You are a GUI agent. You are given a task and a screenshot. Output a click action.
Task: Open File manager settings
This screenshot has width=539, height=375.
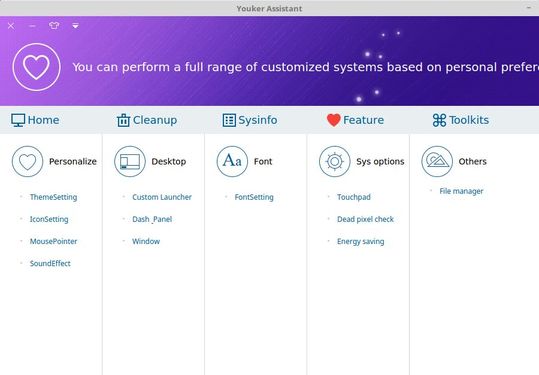pos(461,191)
